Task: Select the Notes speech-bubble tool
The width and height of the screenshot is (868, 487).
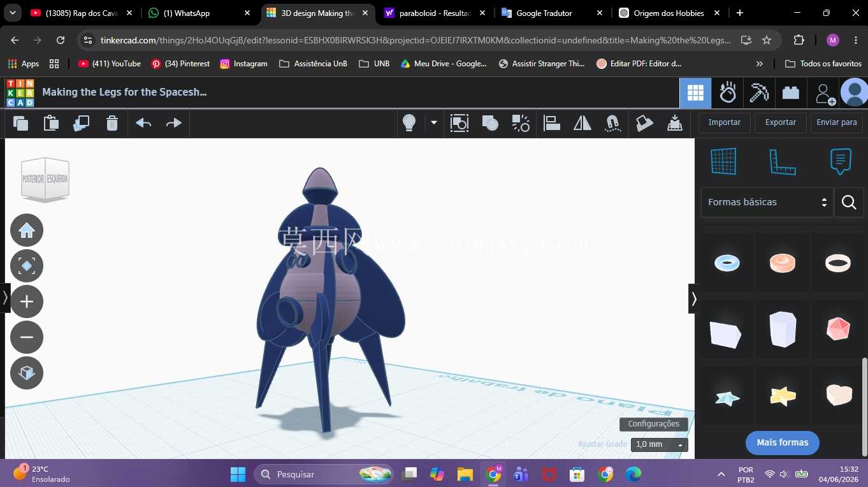Action: 841,161
